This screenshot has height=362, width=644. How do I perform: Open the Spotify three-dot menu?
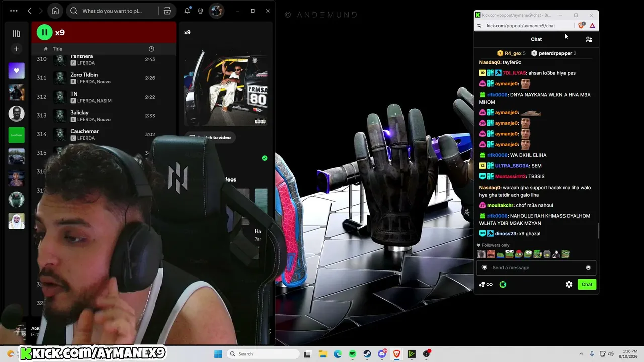pos(14,11)
